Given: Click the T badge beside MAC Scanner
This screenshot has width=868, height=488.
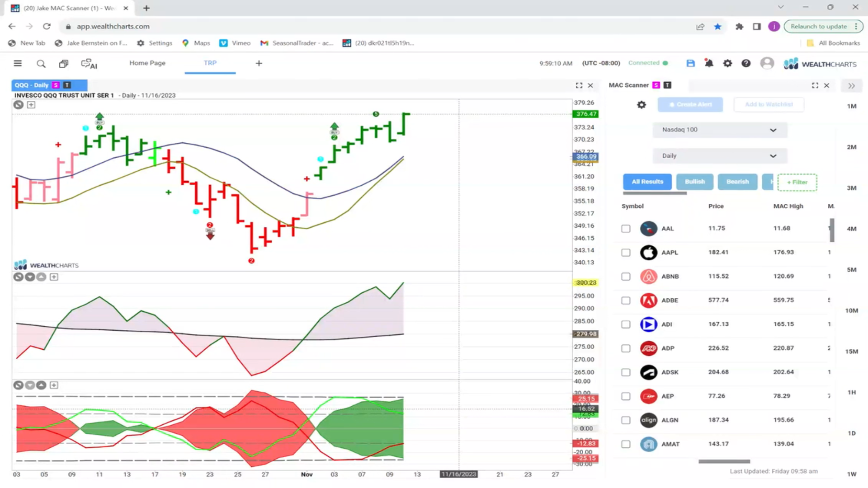Looking at the screenshot, I should (667, 85).
